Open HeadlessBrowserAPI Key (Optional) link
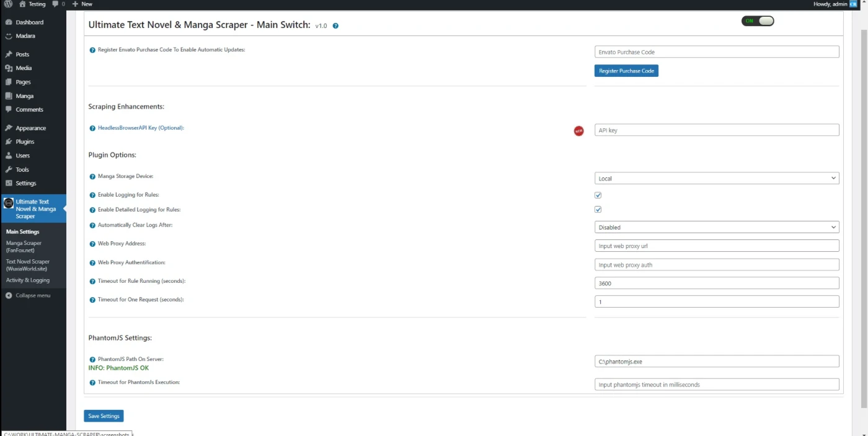Image resolution: width=868 pixels, height=436 pixels. 141,128
